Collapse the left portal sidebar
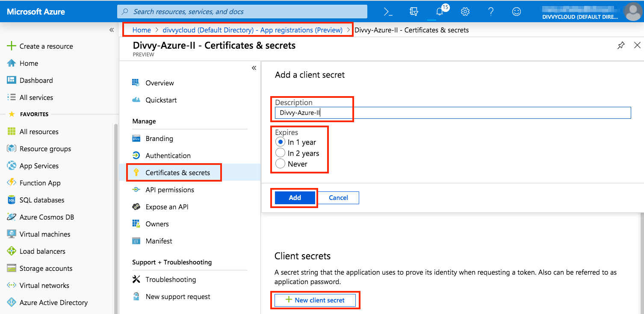 [x=112, y=30]
